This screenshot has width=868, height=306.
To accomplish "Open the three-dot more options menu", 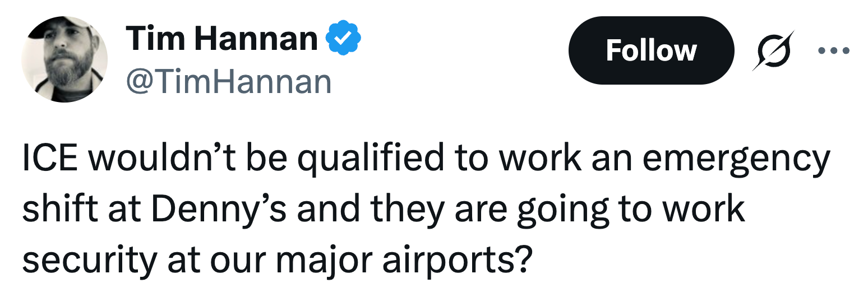I will [x=834, y=50].
